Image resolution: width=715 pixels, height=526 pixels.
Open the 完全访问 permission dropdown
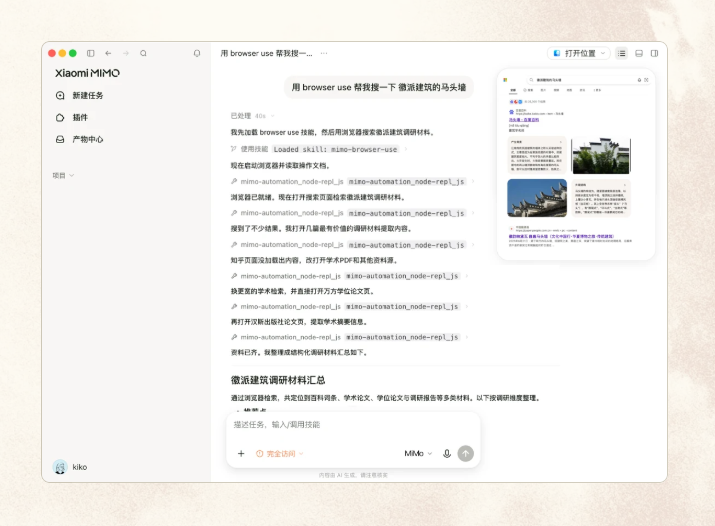[280, 454]
